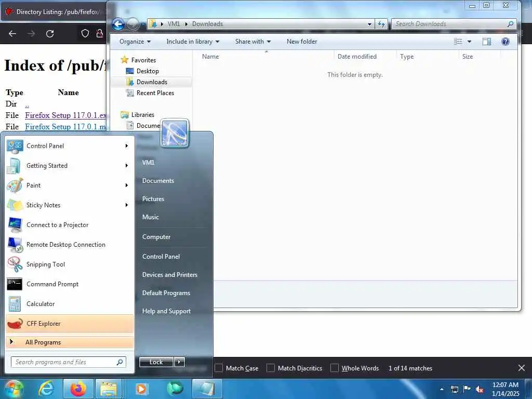Screen dimensions: 532x399
Task: Click Firefox tracking protection shield icon
Action: (85, 33)
